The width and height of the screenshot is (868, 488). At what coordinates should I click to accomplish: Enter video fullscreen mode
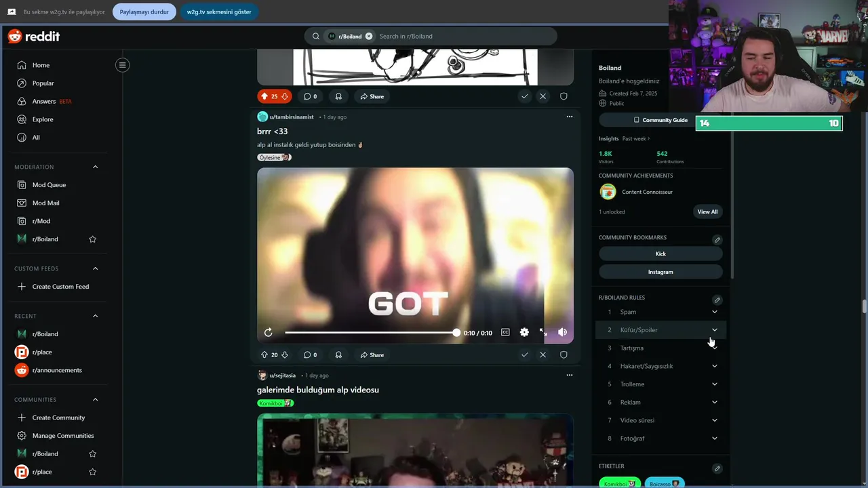click(543, 332)
